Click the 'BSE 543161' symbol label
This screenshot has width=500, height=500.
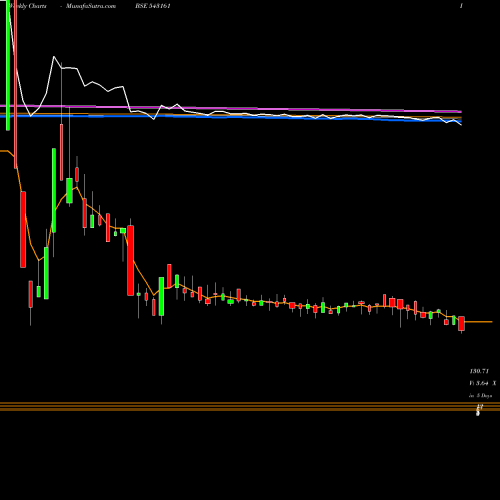click(x=153, y=6)
